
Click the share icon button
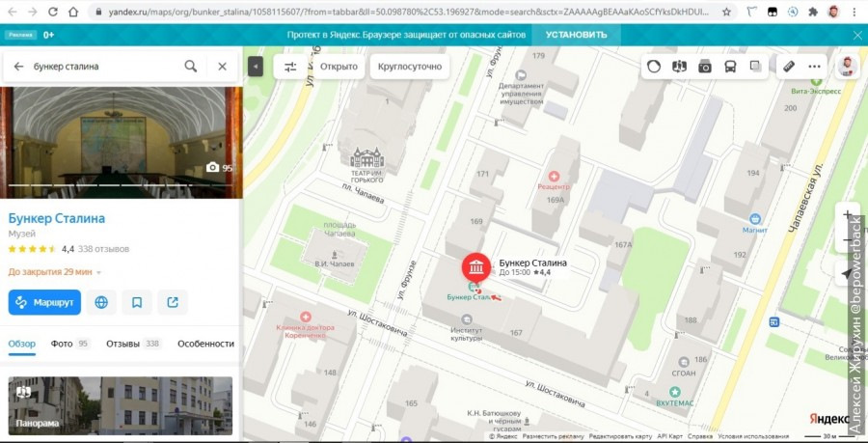click(173, 302)
